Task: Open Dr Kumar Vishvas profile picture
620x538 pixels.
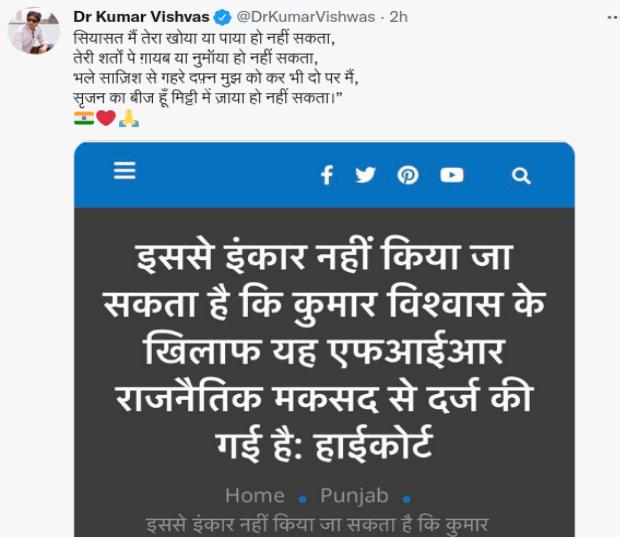Action: coord(34,31)
